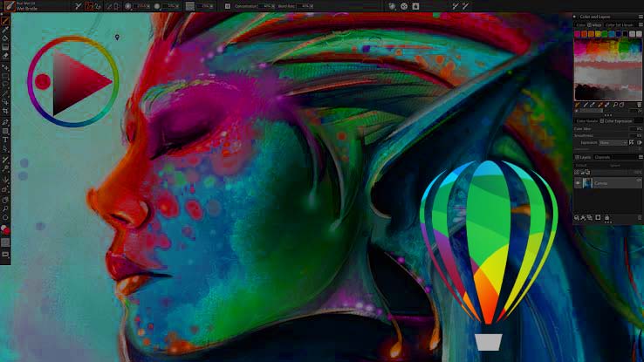Select the Brush tool in the toolbox
The width and height of the screenshot is (644, 362).
tap(5, 20)
